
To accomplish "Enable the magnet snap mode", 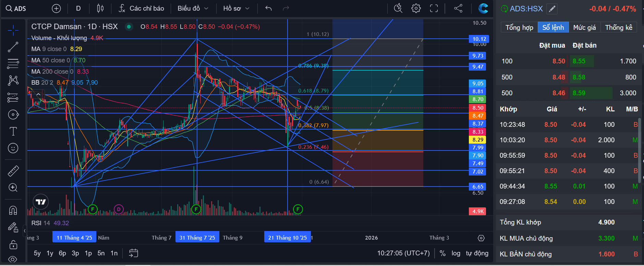I will pyautogui.click(x=13, y=210).
